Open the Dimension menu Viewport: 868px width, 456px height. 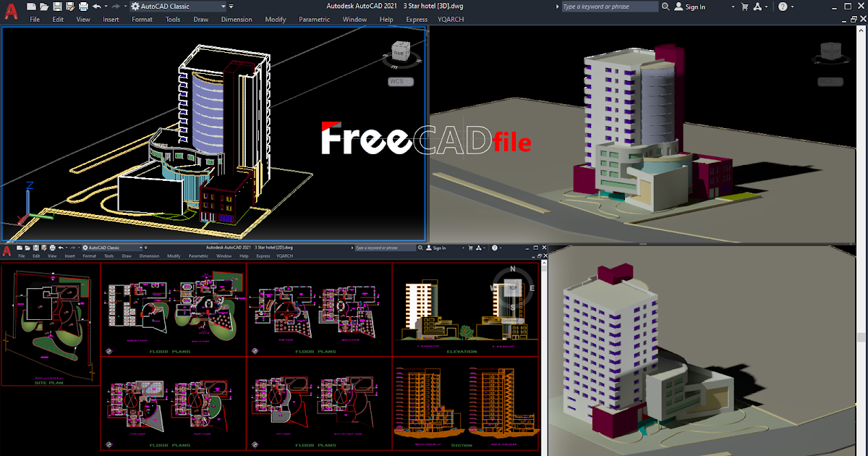[237, 20]
